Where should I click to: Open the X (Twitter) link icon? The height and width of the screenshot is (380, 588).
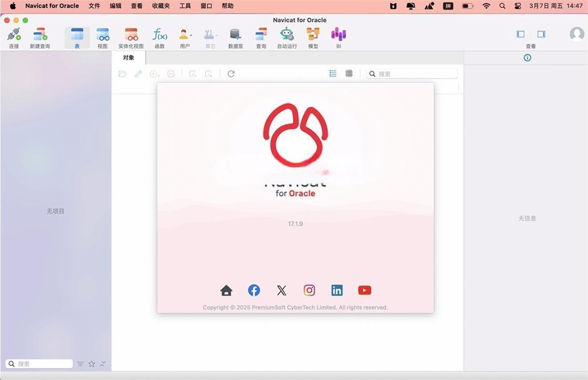click(x=282, y=291)
